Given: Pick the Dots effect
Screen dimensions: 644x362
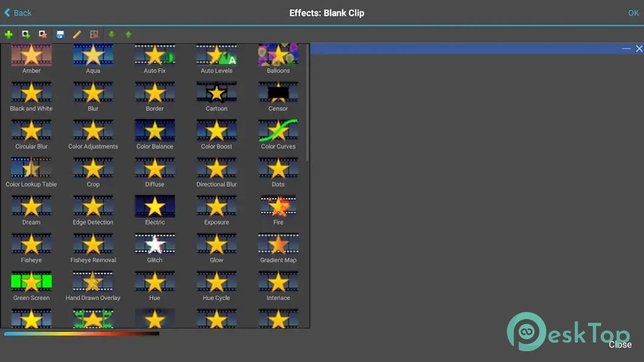Looking at the screenshot, I should click(x=278, y=173).
